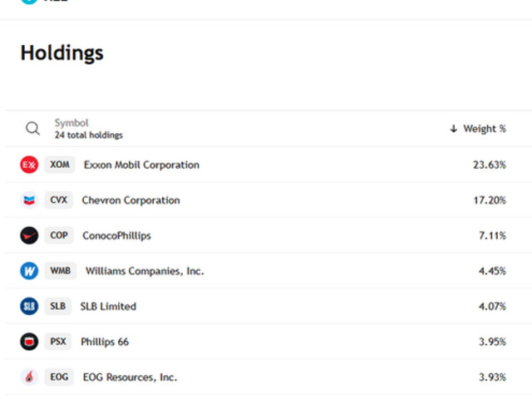The height and width of the screenshot is (399, 532).
Task: Click the Chevron company logo
Action: (29, 200)
